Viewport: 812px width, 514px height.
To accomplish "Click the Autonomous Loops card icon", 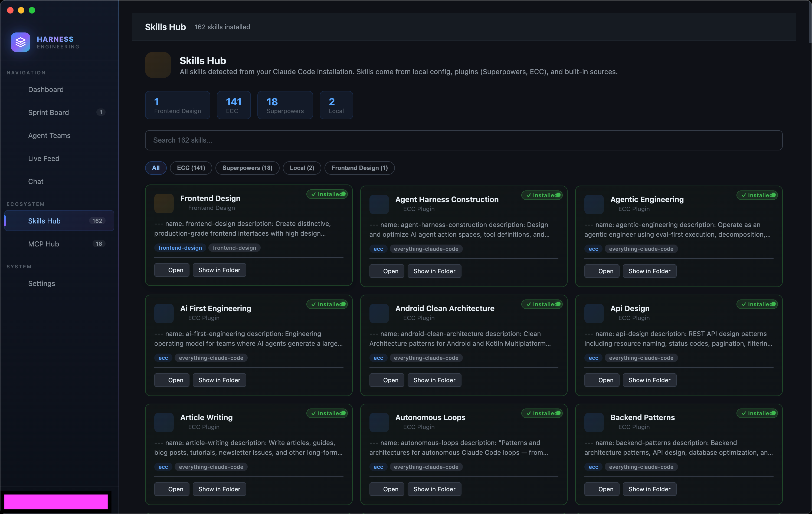I will click(x=379, y=422).
